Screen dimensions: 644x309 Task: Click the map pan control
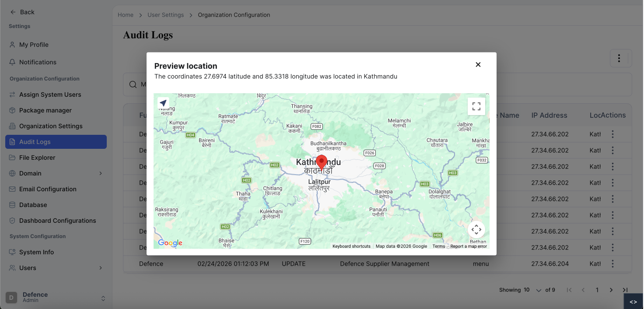point(476,229)
